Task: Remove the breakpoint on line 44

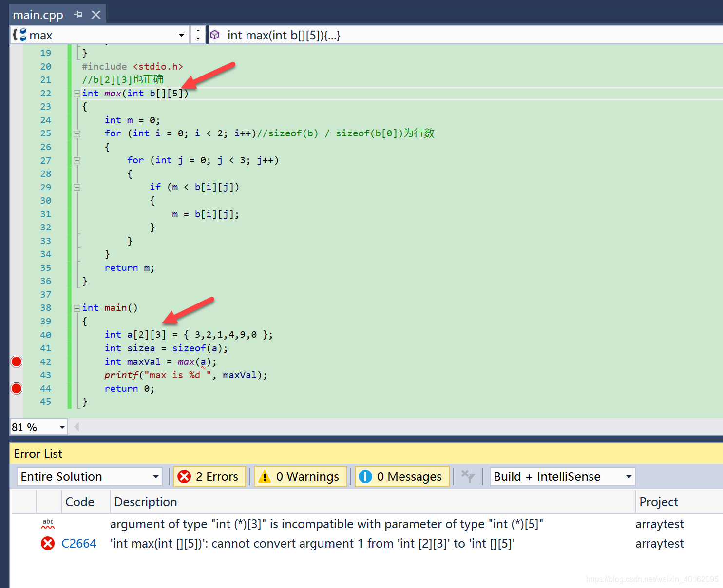Action: pyautogui.click(x=17, y=388)
